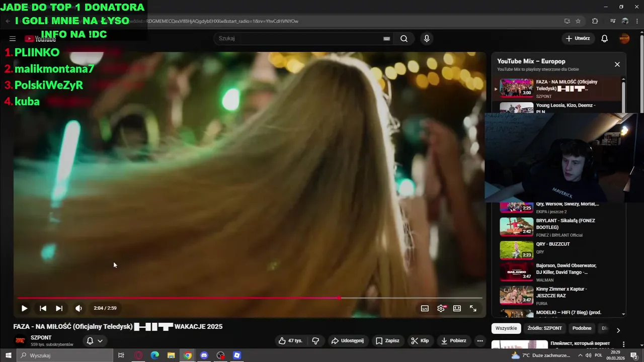The image size is (644, 362).
Task: Open FAZA - NA MIŁOŚĆ playlist item
Action: pyautogui.click(x=558, y=88)
